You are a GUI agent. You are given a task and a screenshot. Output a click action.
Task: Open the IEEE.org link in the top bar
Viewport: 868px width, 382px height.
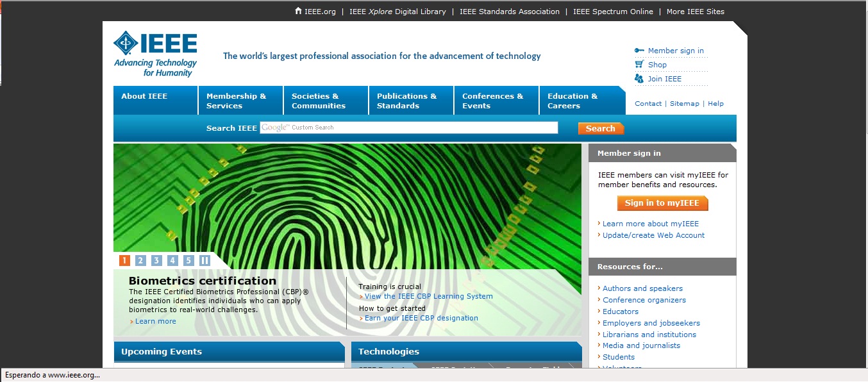tap(320, 12)
